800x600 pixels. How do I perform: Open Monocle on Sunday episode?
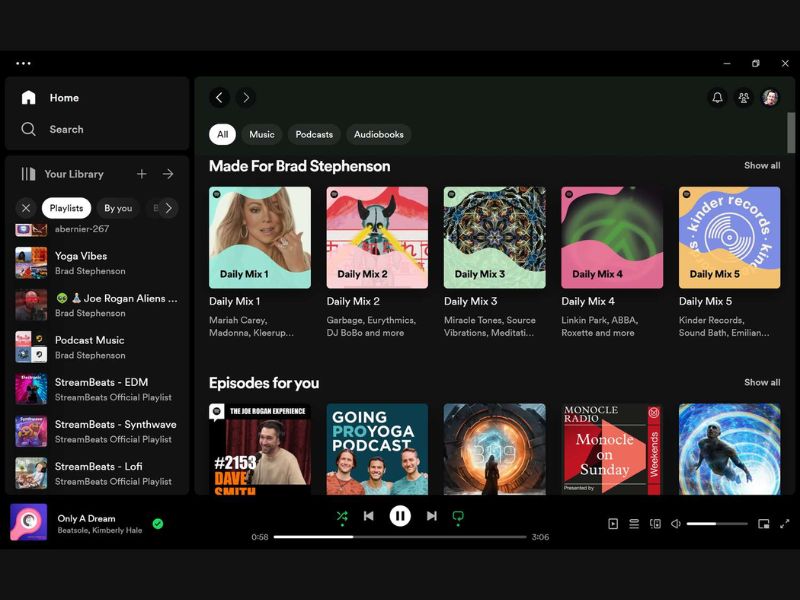tap(612, 449)
